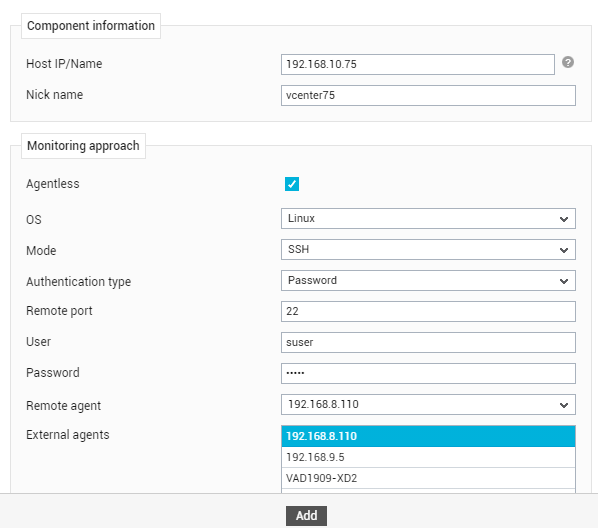Click the Mode dropdown chevron arrow
Image resolution: width=598 pixels, height=528 pixels.
(564, 250)
